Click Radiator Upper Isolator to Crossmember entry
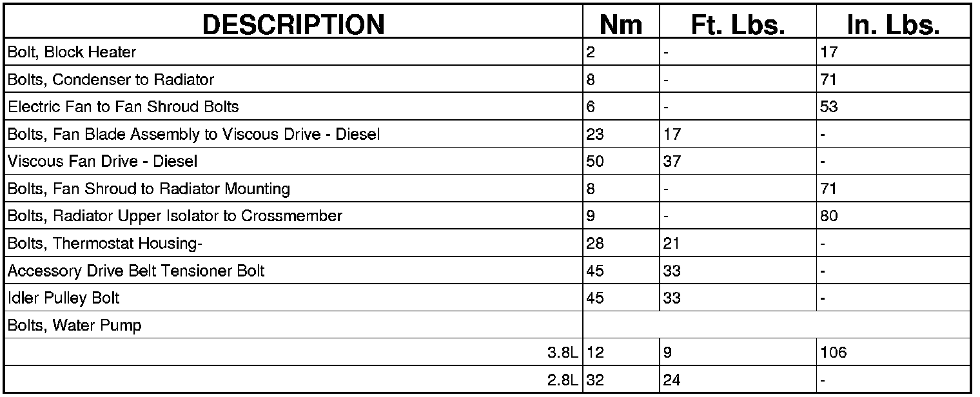Viewport: 980px width, 397px height. pos(175,216)
